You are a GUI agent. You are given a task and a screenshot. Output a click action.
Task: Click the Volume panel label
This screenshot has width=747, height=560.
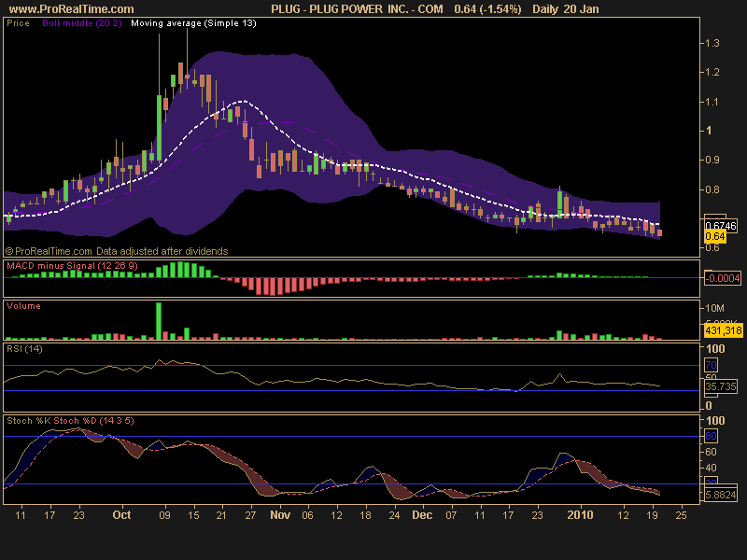coord(23,306)
